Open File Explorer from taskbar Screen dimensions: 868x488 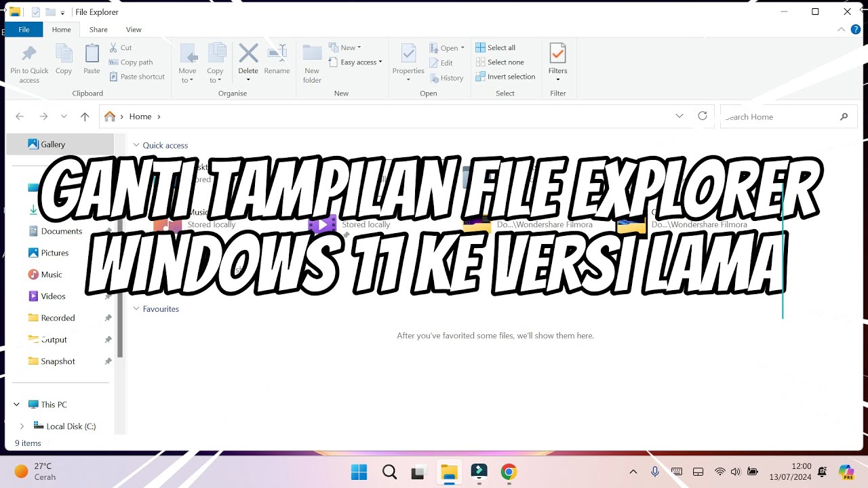[x=449, y=472]
